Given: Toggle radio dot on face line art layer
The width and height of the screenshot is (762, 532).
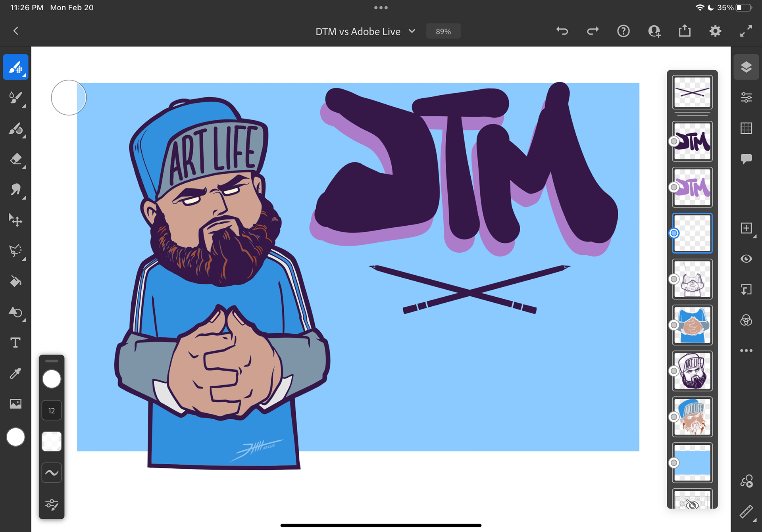Looking at the screenshot, I should pos(673,371).
